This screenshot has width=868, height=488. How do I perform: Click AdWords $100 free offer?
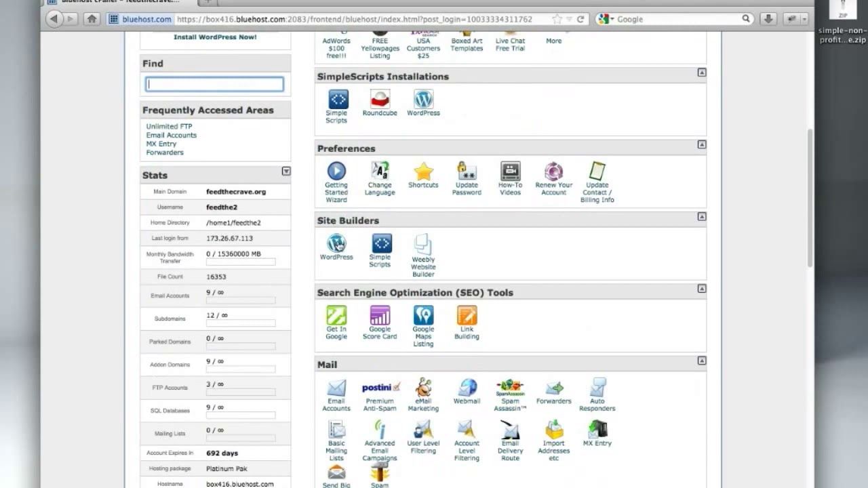(x=336, y=45)
